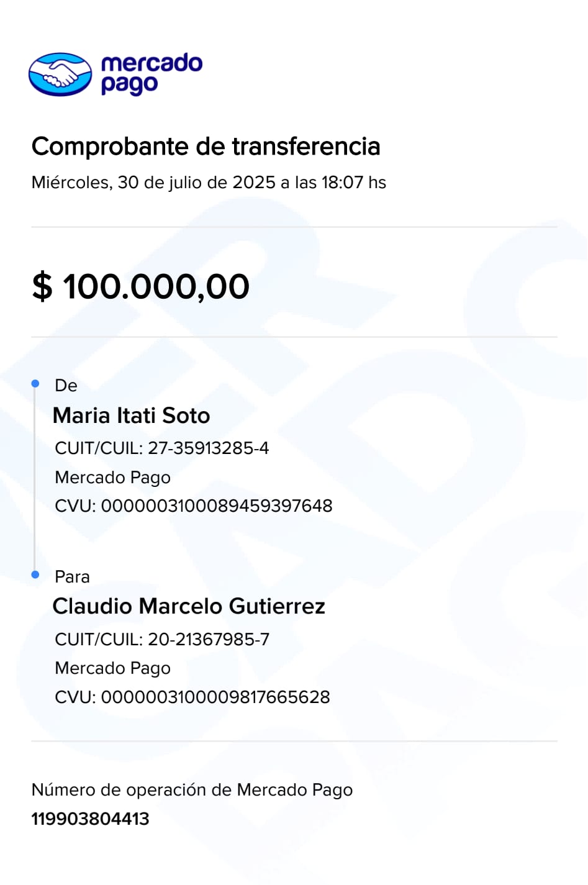Click the "mercado pago" wordmark text
588x885 pixels.
click(151, 74)
